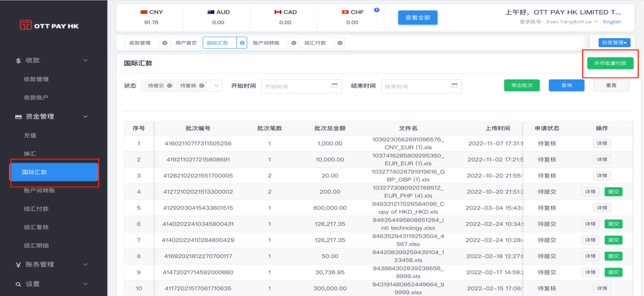Click 提交 for row 6

coord(613,224)
